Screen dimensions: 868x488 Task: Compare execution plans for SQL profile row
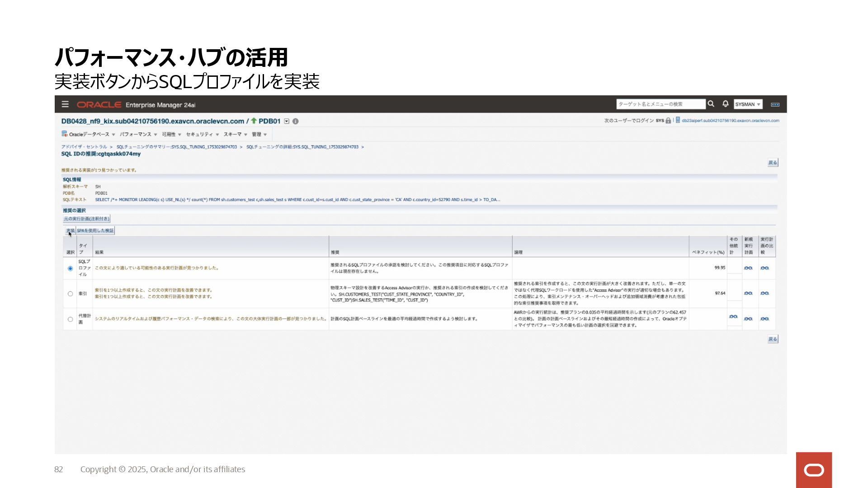(x=764, y=268)
